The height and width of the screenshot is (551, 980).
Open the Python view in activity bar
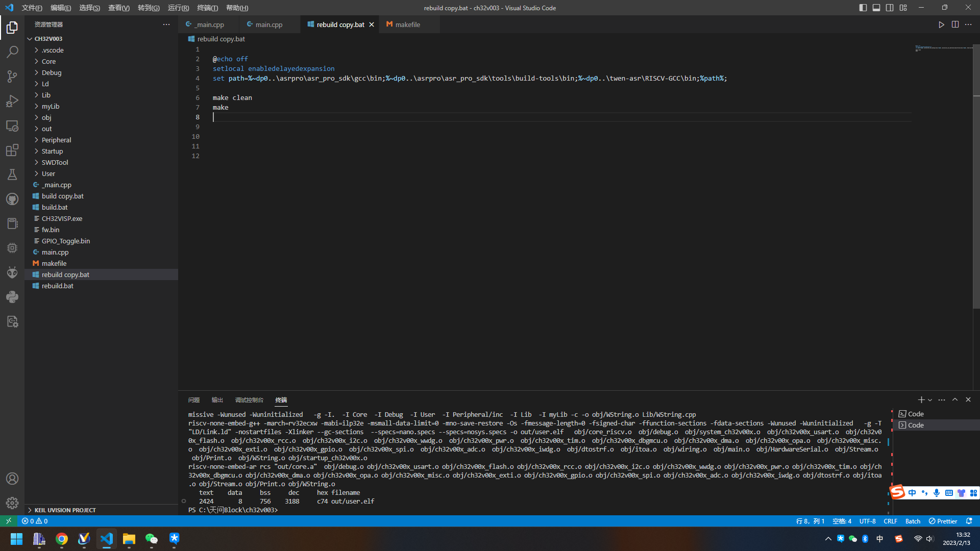(12, 297)
